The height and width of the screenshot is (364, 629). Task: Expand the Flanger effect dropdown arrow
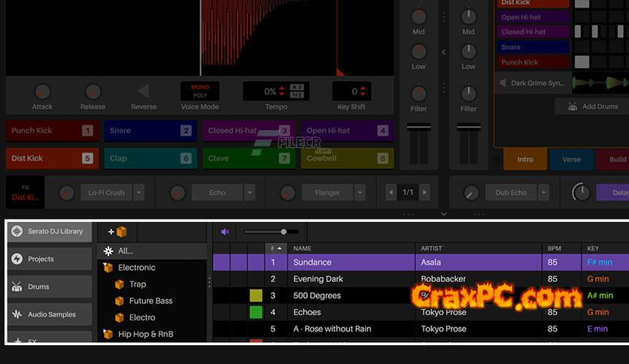click(360, 193)
